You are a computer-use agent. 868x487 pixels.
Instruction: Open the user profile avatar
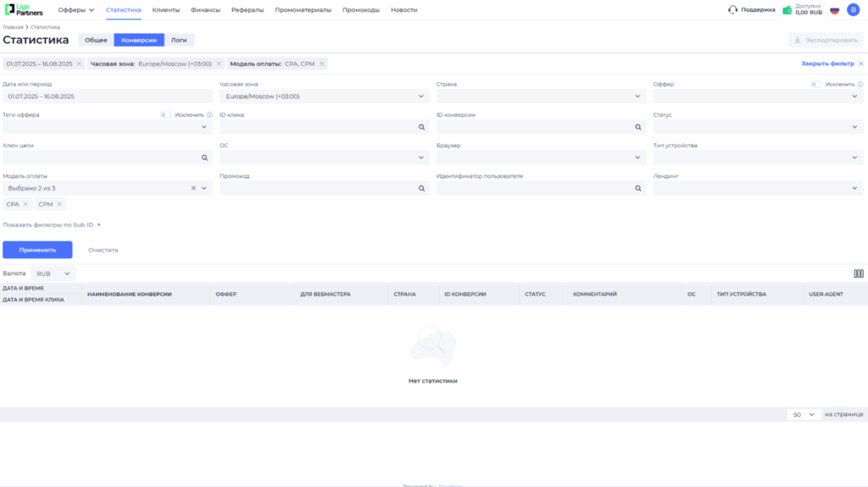pos(853,10)
